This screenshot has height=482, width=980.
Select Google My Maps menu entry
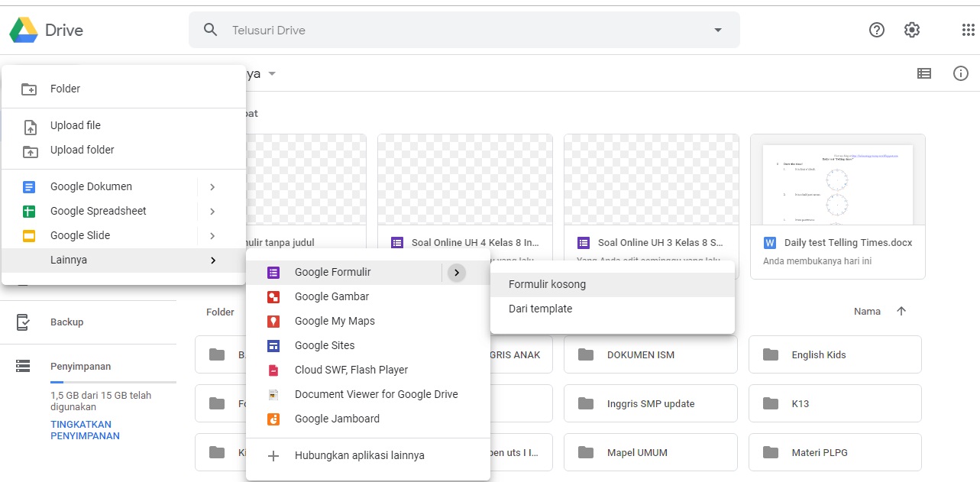point(335,321)
